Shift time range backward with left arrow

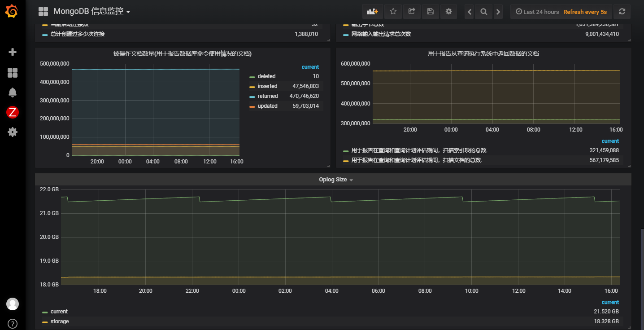coord(470,12)
